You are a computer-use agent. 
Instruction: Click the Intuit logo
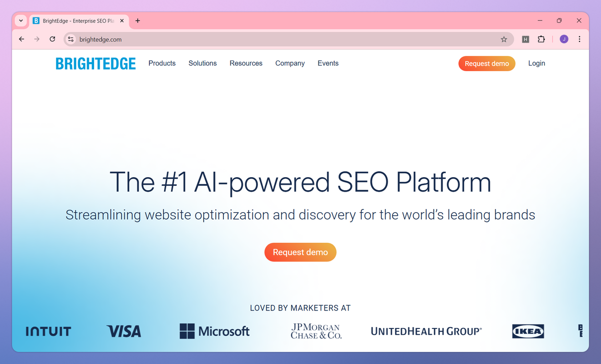pos(48,331)
